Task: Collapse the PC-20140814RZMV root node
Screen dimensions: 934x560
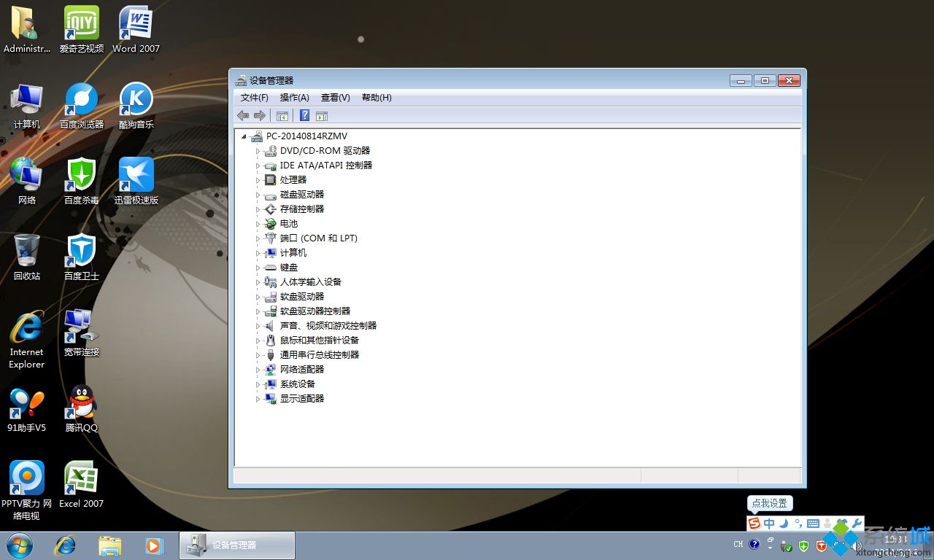Action: pyautogui.click(x=244, y=136)
